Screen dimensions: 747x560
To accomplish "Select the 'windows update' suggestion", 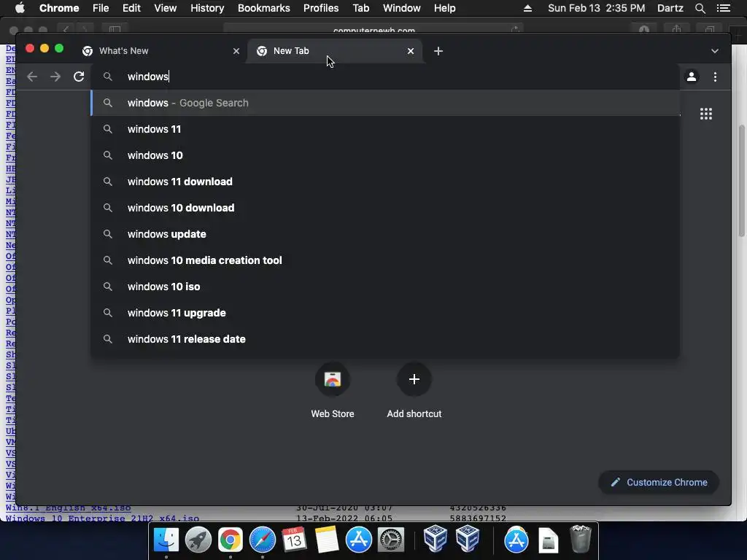I will click(385, 234).
